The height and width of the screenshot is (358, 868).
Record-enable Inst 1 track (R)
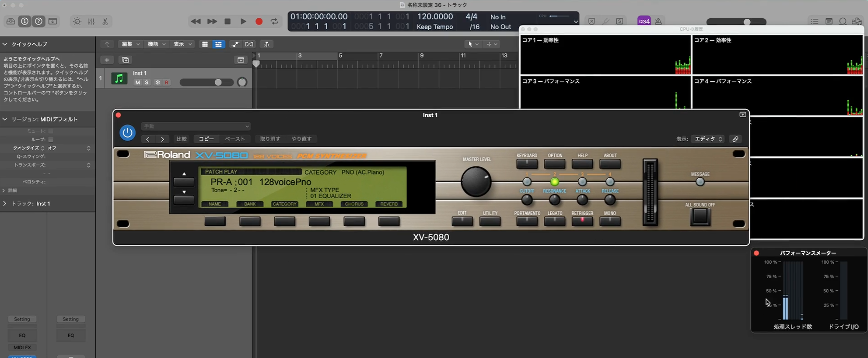[167, 82]
